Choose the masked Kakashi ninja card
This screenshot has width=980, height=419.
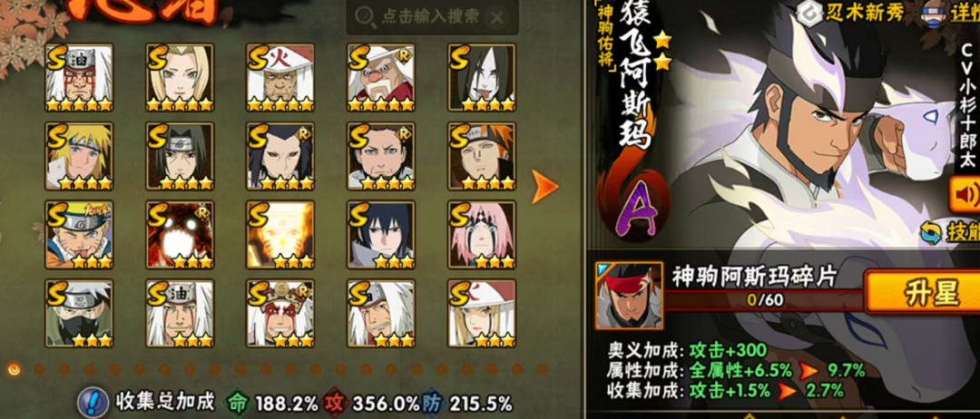click(x=79, y=313)
